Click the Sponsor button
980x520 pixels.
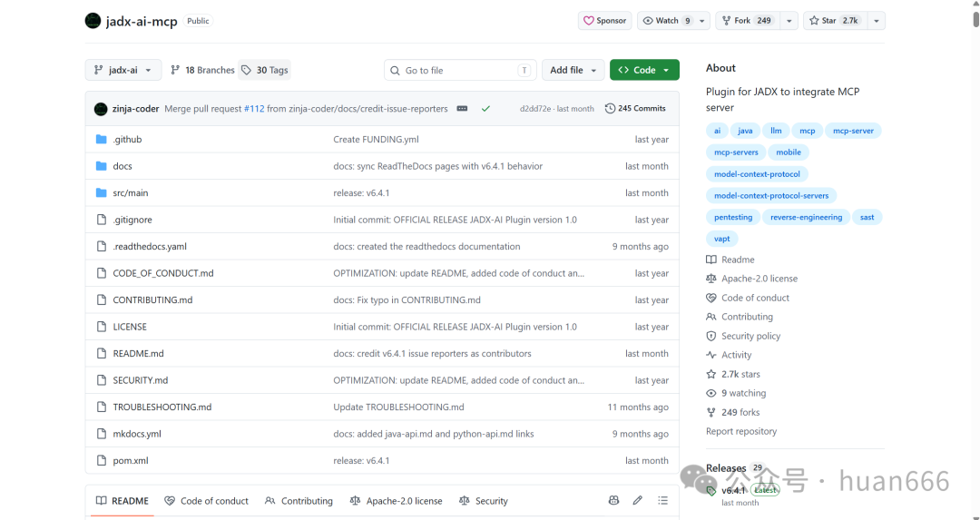click(604, 21)
